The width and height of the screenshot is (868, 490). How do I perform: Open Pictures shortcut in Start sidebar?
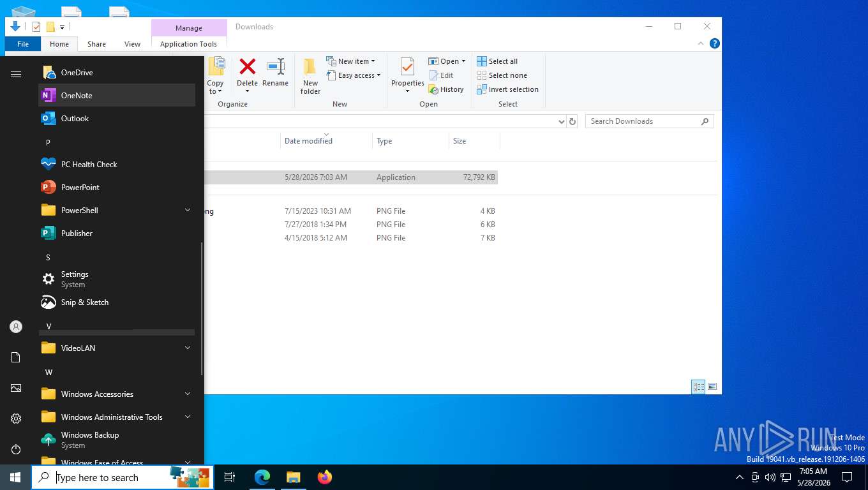[16, 388]
